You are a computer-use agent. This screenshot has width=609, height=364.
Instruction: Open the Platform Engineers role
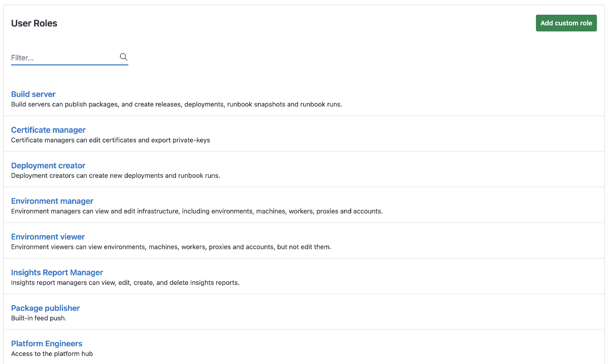point(46,343)
